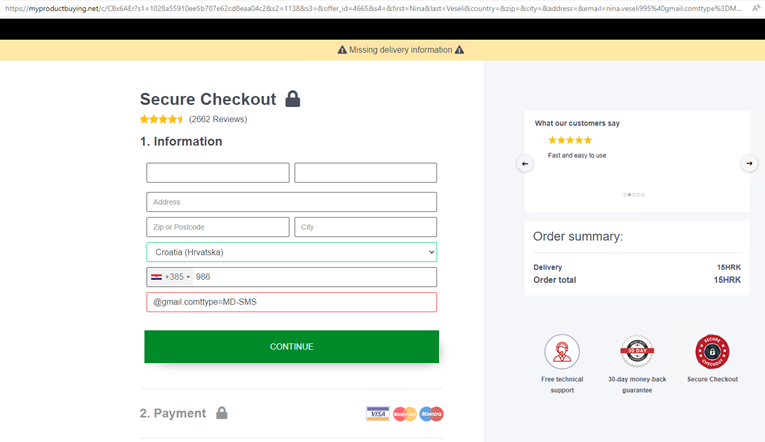
Task: Click the five-star rating in testimonial
Action: click(570, 140)
